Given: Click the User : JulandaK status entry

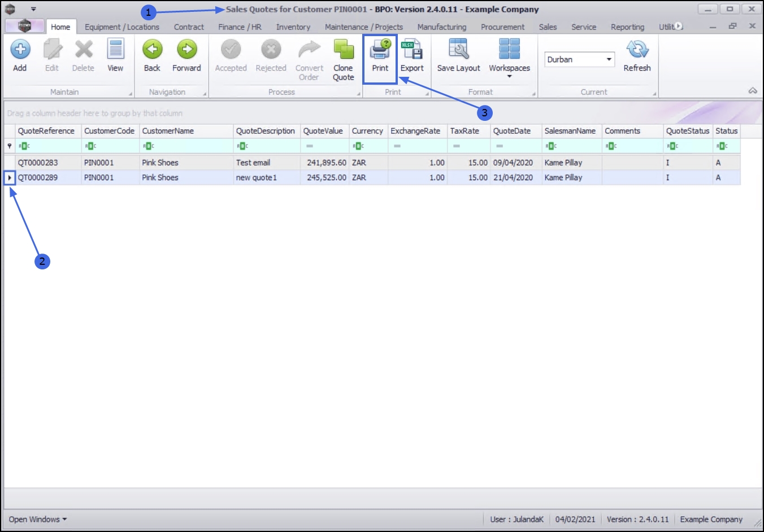Looking at the screenshot, I should [x=516, y=520].
